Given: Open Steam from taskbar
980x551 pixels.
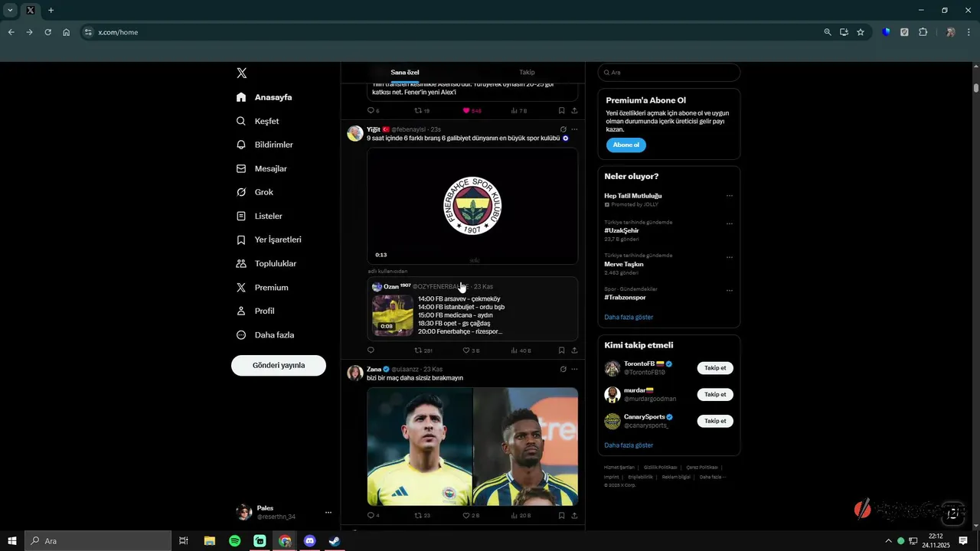Looking at the screenshot, I should click(x=335, y=541).
